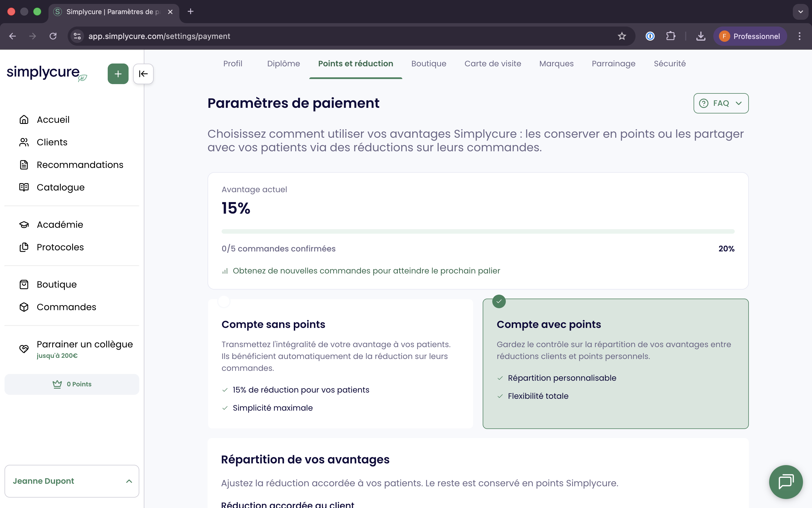
Task: Click the 'jusqu'à 200€' referral text
Action: click(x=57, y=356)
